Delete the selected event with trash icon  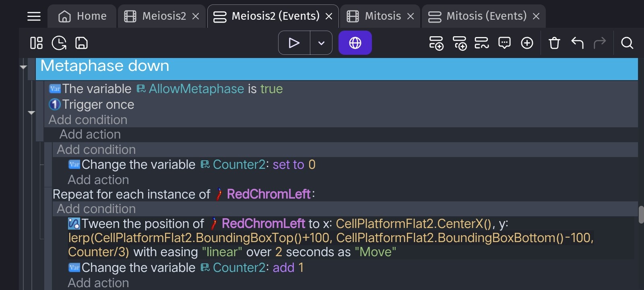(x=554, y=43)
